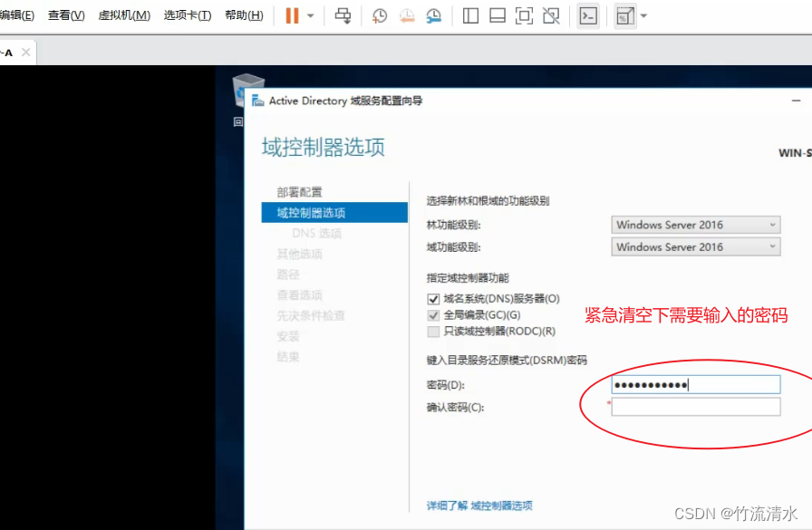
Task: Take a snapshot of the VM
Action: pos(379,15)
